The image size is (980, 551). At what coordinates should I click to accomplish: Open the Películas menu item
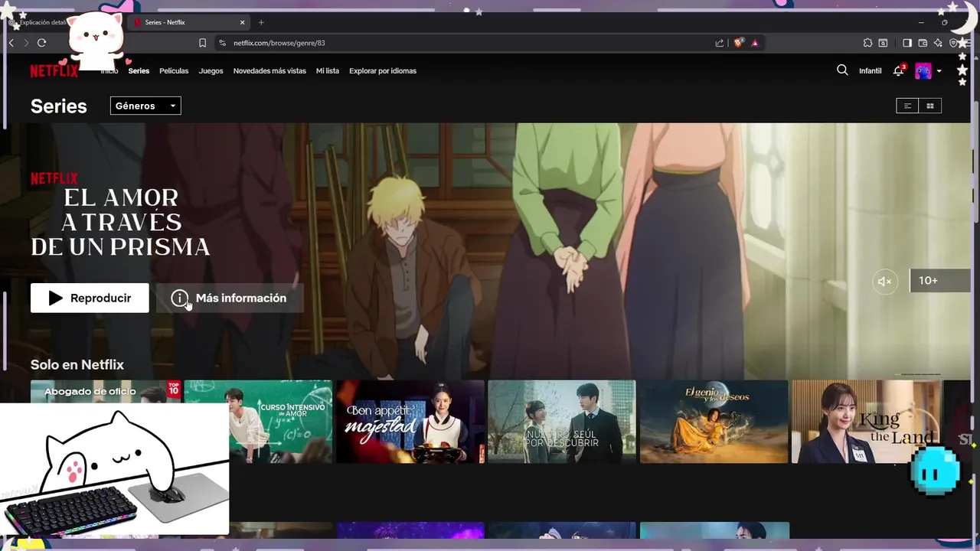(174, 70)
